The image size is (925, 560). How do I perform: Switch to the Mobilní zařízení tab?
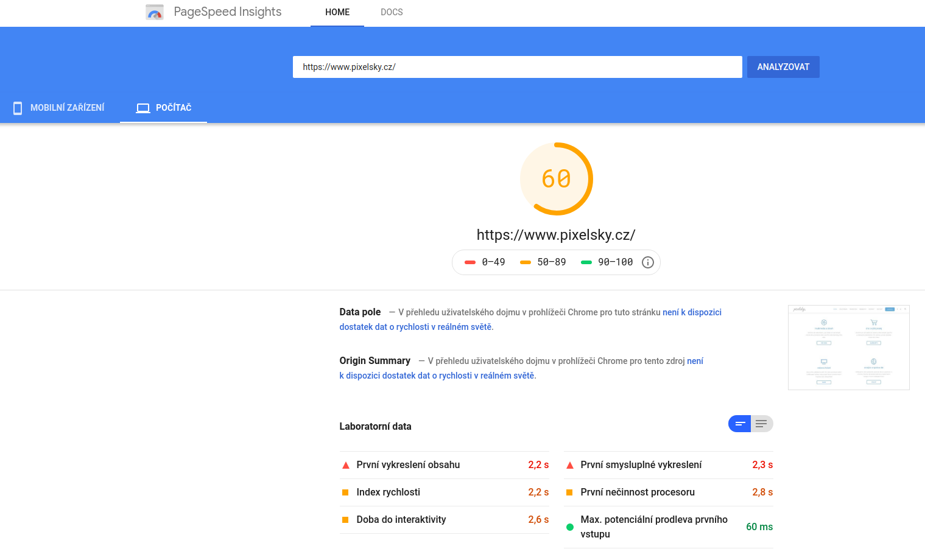tap(60, 108)
